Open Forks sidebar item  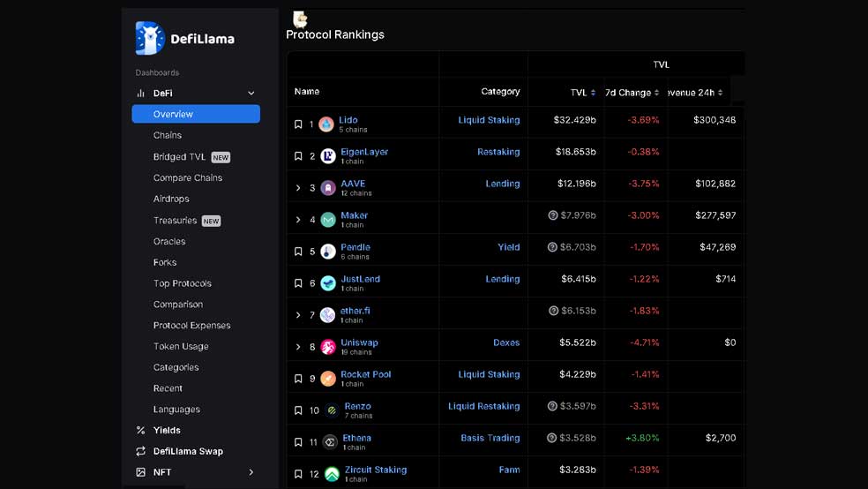[x=165, y=262]
